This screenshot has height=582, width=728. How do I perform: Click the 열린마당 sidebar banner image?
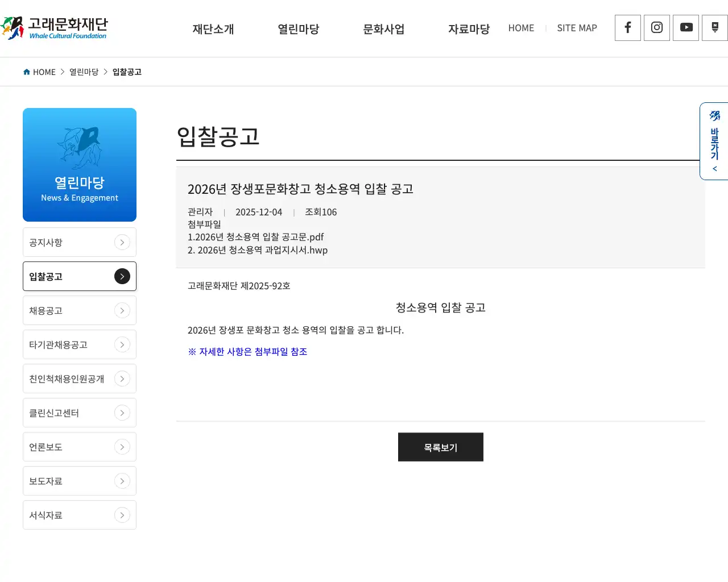[80, 164]
